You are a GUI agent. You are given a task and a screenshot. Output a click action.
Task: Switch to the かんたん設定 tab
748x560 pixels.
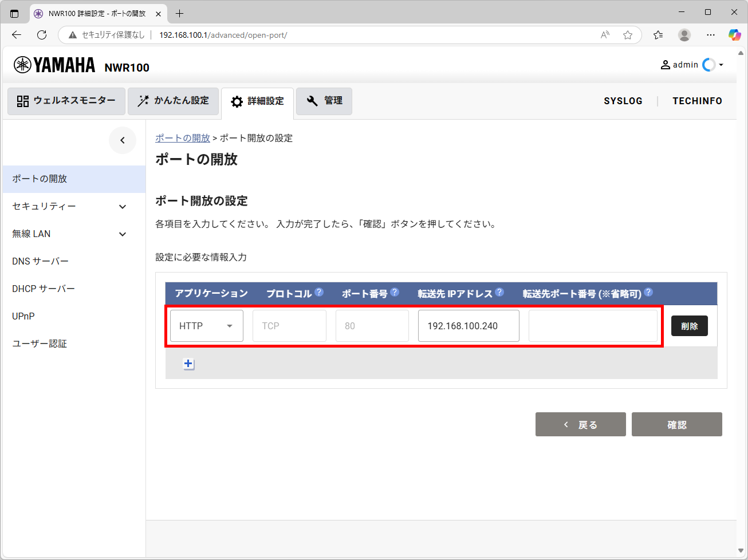click(173, 101)
